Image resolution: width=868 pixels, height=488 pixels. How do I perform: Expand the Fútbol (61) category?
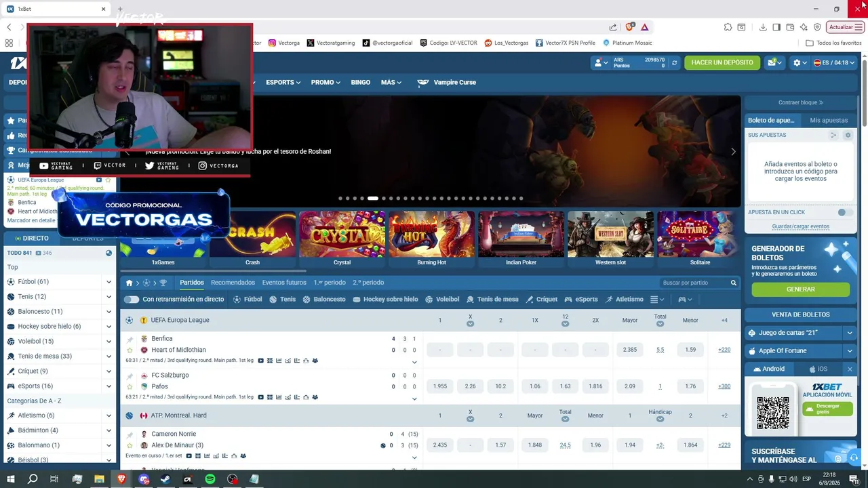[x=108, y=282]
